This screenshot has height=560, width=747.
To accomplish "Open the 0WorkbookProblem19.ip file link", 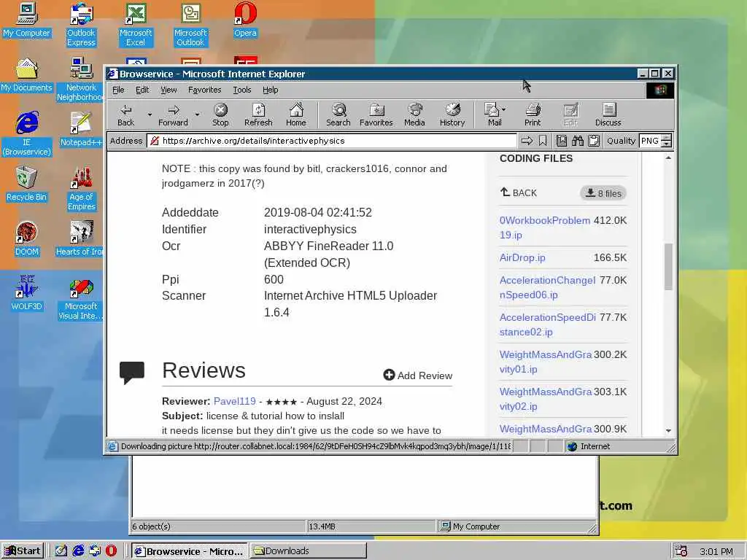I will click(x=544, y=227).
